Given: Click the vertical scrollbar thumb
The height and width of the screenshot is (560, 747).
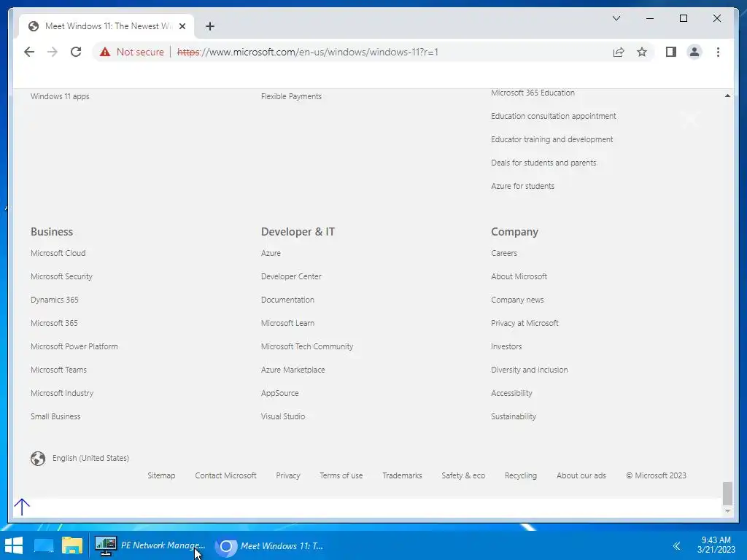Looking at the screenshot, I should point(727,493).
